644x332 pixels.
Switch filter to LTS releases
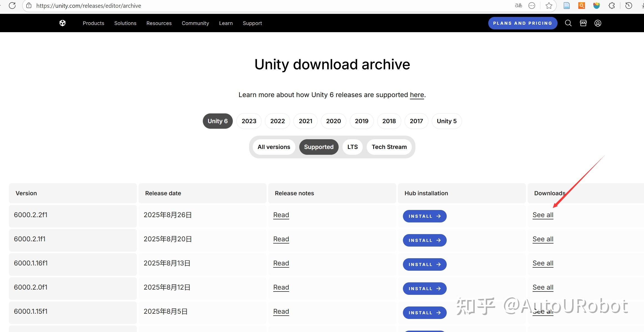click(x=352, y=147)
